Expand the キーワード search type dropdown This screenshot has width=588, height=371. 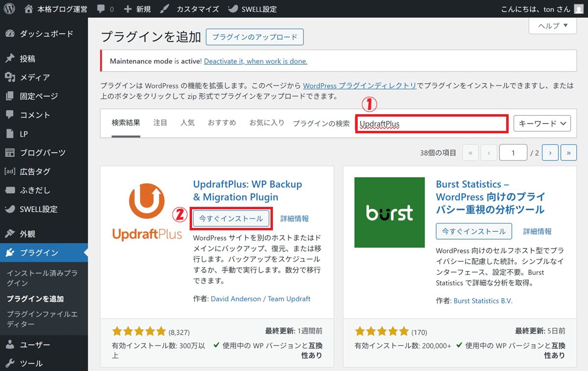542,124
